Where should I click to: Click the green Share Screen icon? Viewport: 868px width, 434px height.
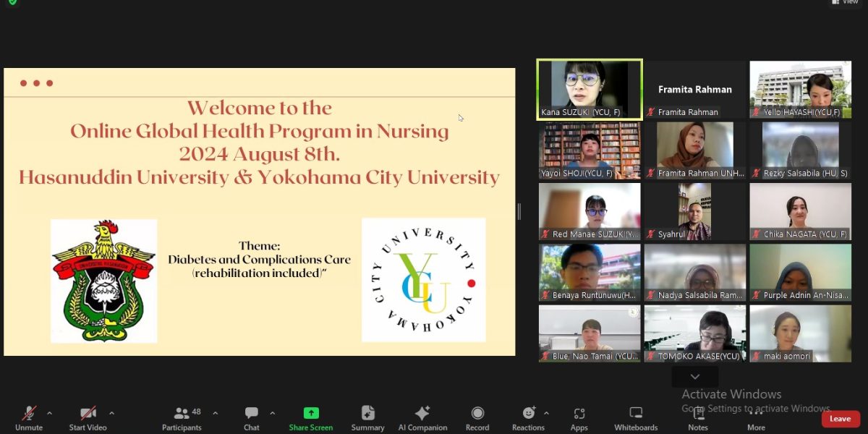coord(311,413)
